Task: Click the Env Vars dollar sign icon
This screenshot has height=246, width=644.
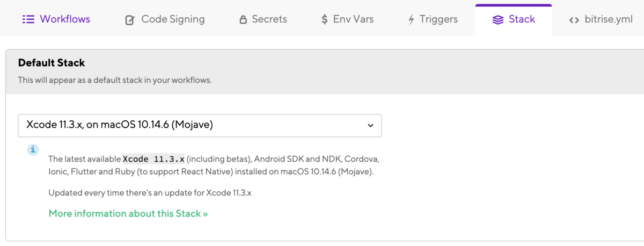Action: click(325, 20)
